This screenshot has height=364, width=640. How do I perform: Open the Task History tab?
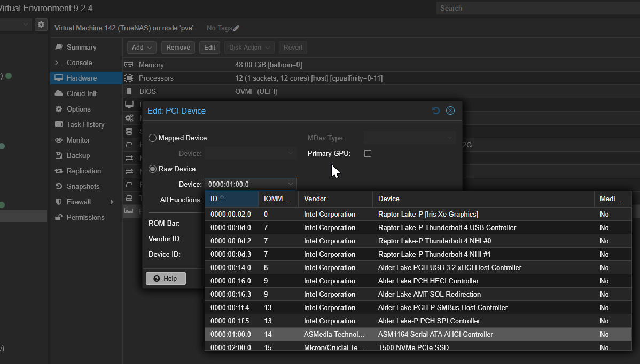coord(86,125)
